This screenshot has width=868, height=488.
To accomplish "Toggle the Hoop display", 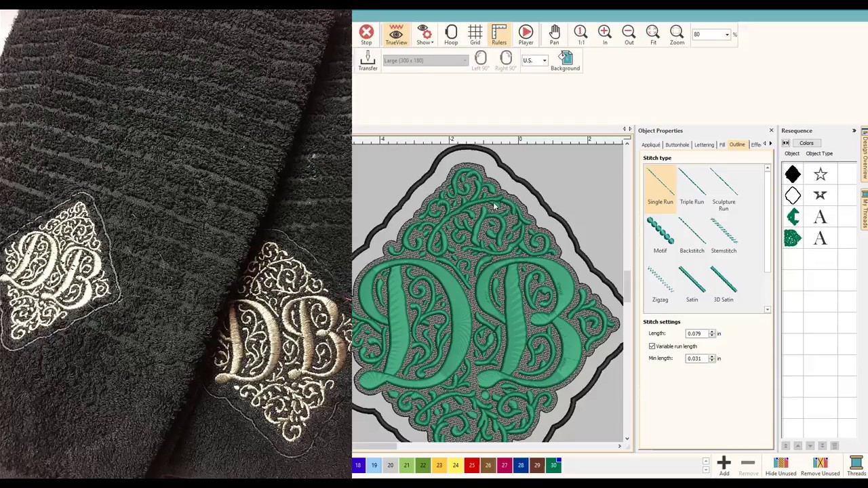I will point(451,35).
